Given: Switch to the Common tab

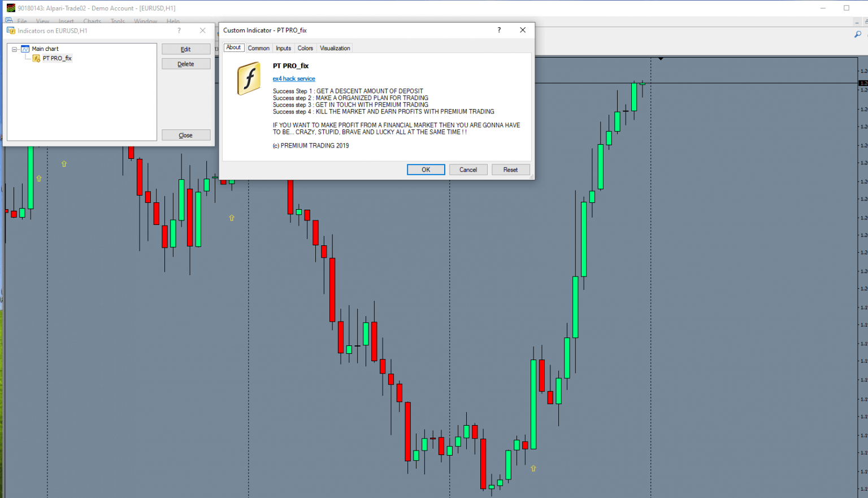Looking at the screenshot, I should click(x=258, y=48).
